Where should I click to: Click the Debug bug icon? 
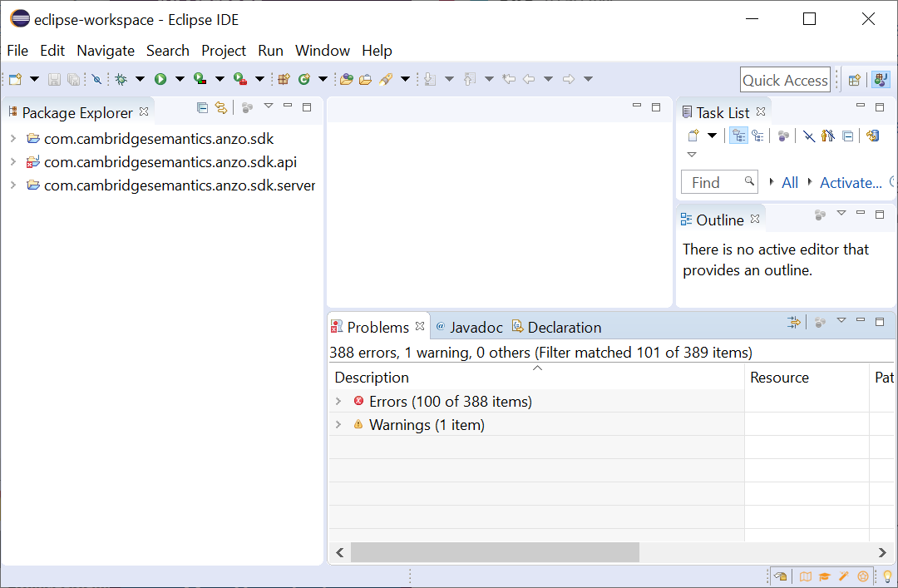tap(121, 79)
